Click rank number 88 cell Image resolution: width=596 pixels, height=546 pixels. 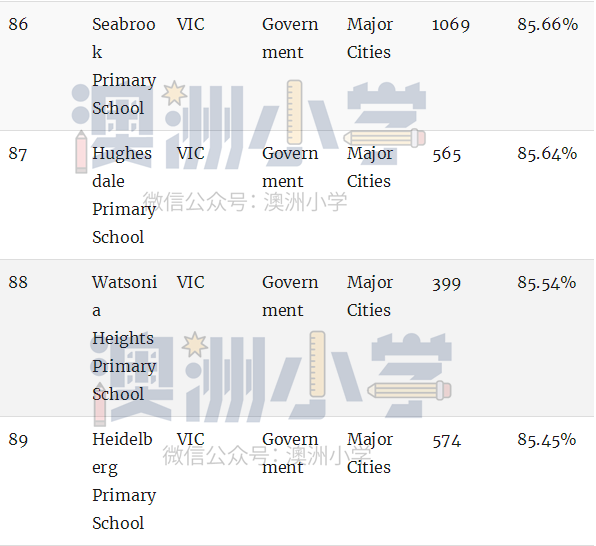18,283
